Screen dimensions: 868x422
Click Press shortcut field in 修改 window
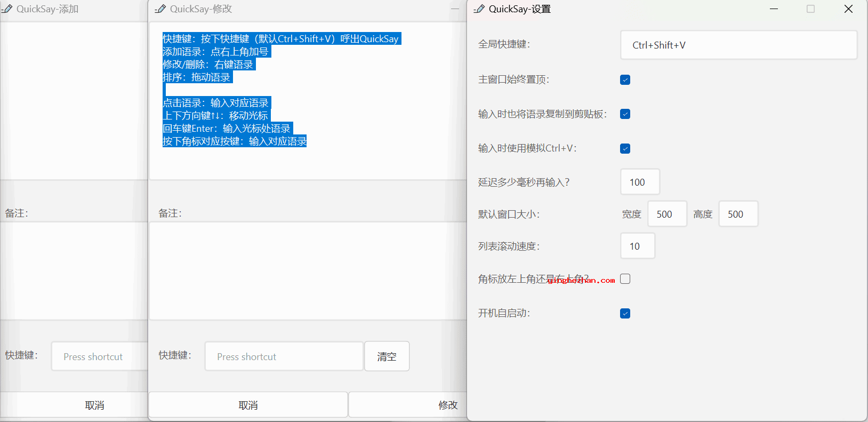(284, 356)
